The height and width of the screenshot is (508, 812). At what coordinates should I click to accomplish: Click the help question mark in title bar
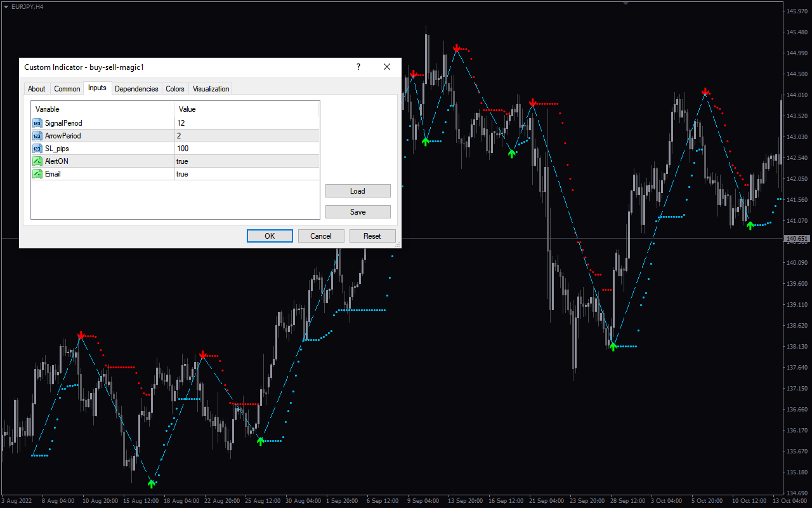(358, 67)
